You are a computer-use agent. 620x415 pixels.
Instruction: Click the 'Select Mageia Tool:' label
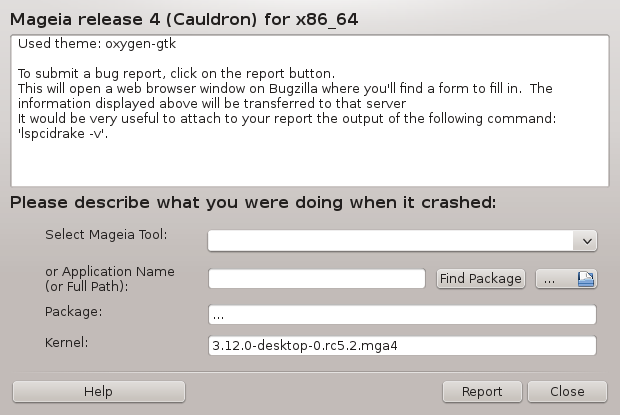106,235
